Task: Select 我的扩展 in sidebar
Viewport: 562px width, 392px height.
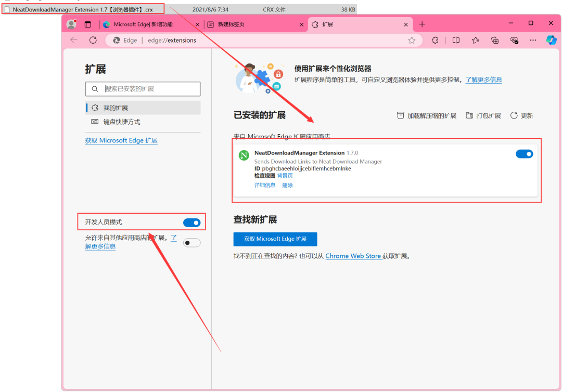Action: tap(143, 108)
